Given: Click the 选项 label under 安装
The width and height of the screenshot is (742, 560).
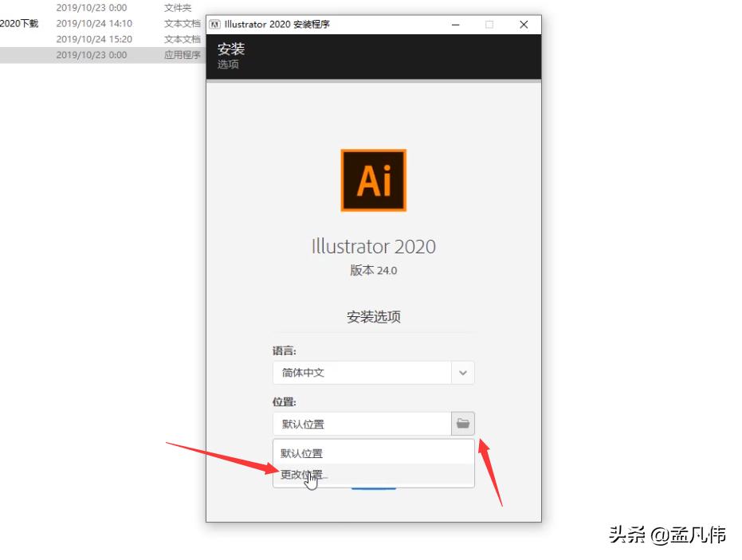Looking at the screenshot, I should (227, 65).
